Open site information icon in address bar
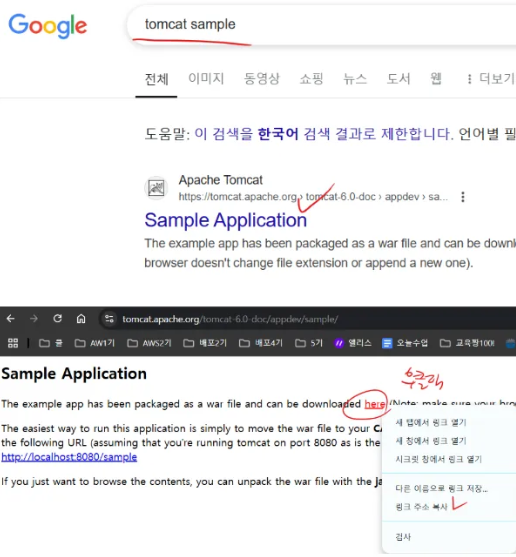The height and width of the screenshot is (557, 516). point(109,319)
